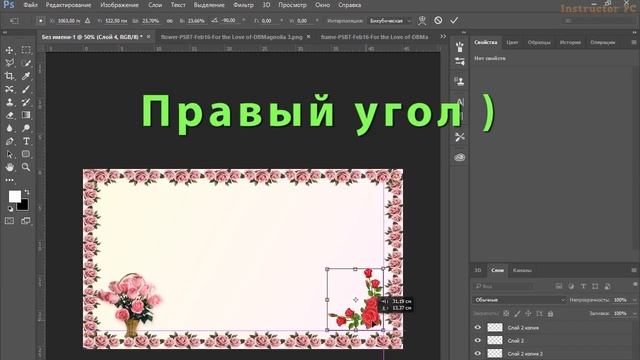The height and width of the screenshot is (360, 640).
Task: Switch to the flower-PSBT Magnolia document tab
Action: 232,37
